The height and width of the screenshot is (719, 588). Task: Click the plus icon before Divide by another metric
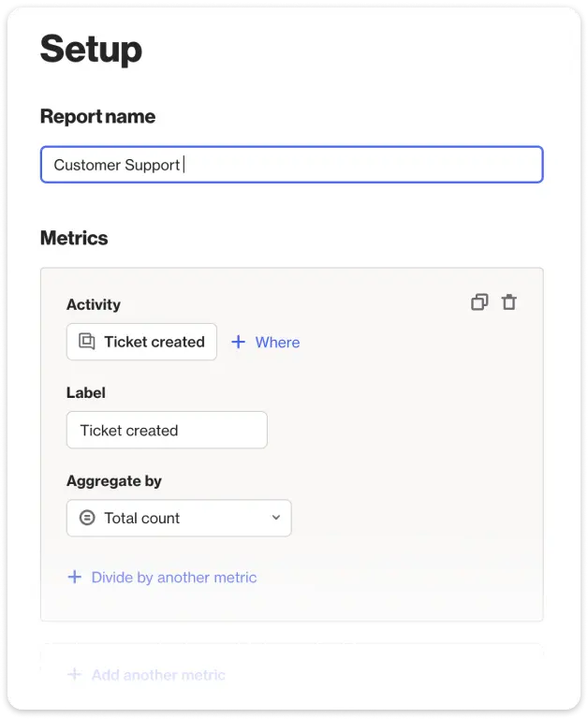pos(75,577)
